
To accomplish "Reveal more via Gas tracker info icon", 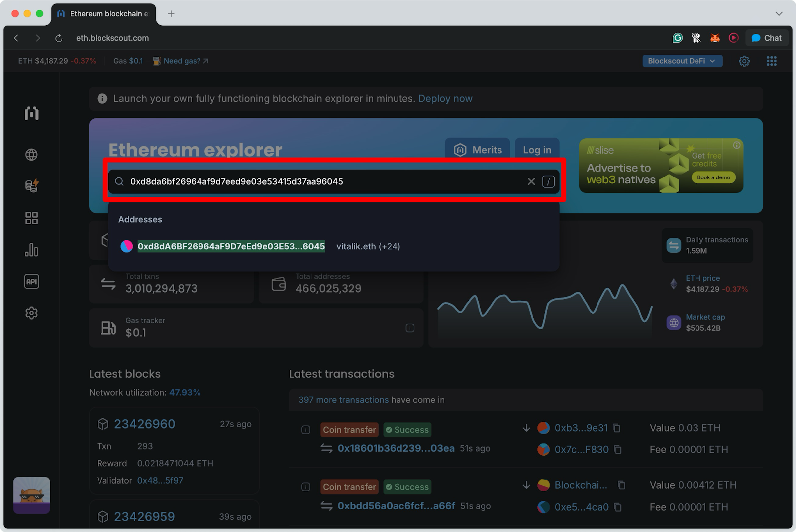I will [409, 328].
